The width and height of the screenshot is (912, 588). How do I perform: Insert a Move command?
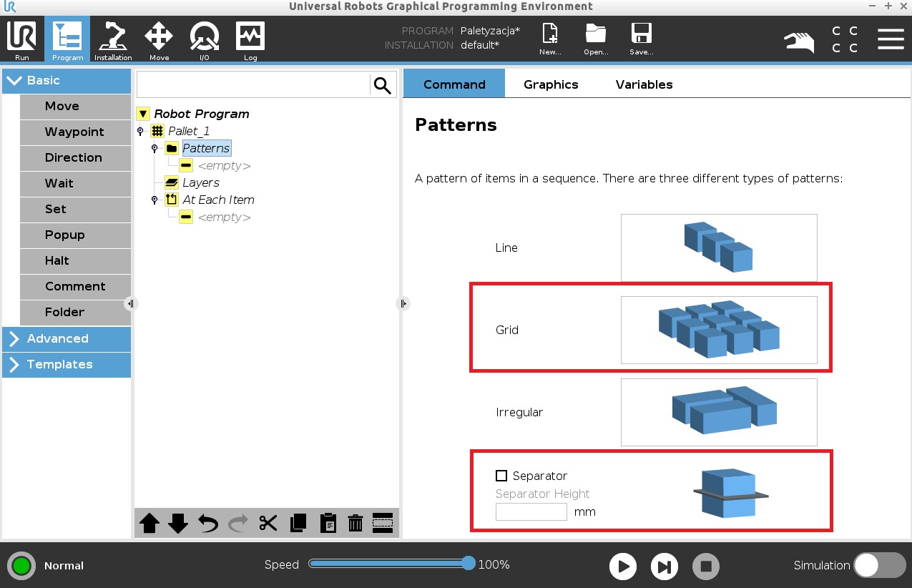(75, 107)
